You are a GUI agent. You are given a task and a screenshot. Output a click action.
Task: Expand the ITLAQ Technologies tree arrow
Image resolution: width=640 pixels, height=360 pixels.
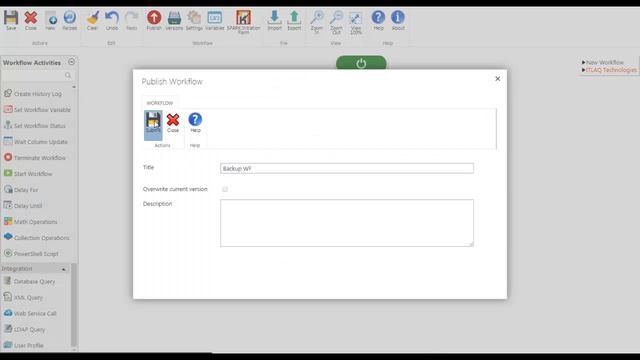click(583, 70)
